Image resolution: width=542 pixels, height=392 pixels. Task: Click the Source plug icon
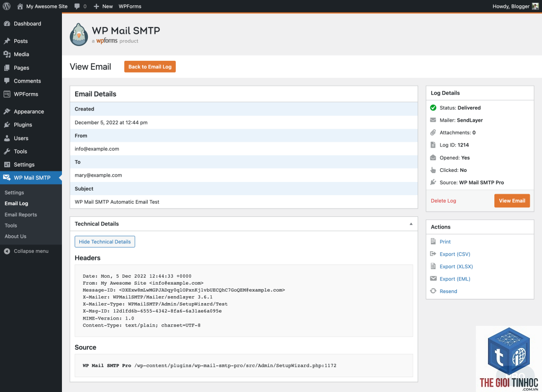[x=433, y=183]
